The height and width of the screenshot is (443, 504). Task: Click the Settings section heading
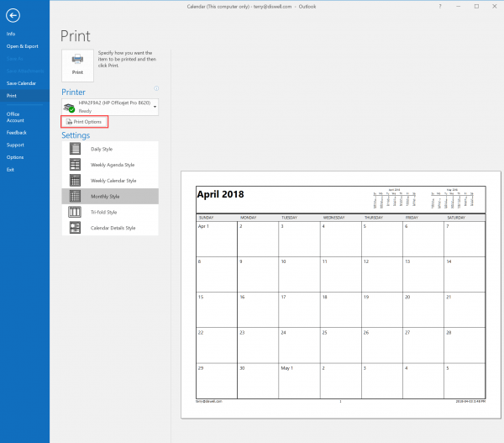(x=76, y=135)
